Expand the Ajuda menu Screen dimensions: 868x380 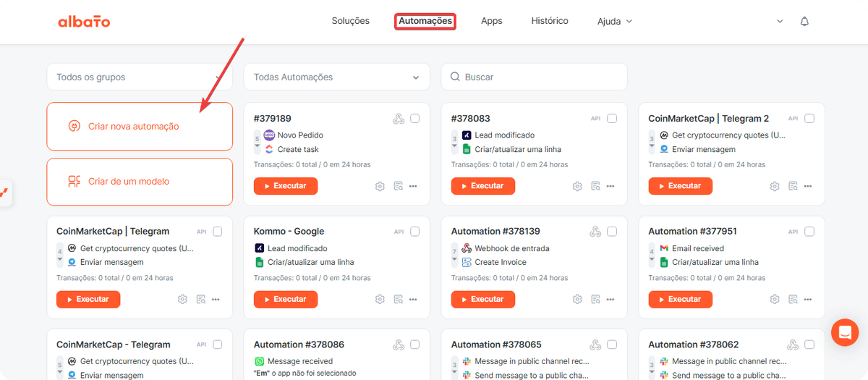pos(615,22)
